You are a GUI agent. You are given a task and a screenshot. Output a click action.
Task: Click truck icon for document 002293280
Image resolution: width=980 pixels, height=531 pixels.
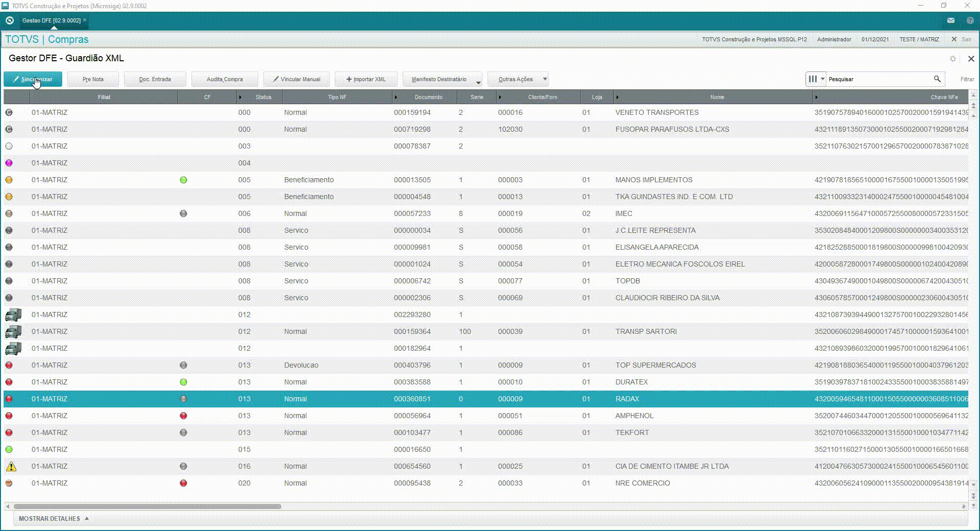(x=13, y=315)
